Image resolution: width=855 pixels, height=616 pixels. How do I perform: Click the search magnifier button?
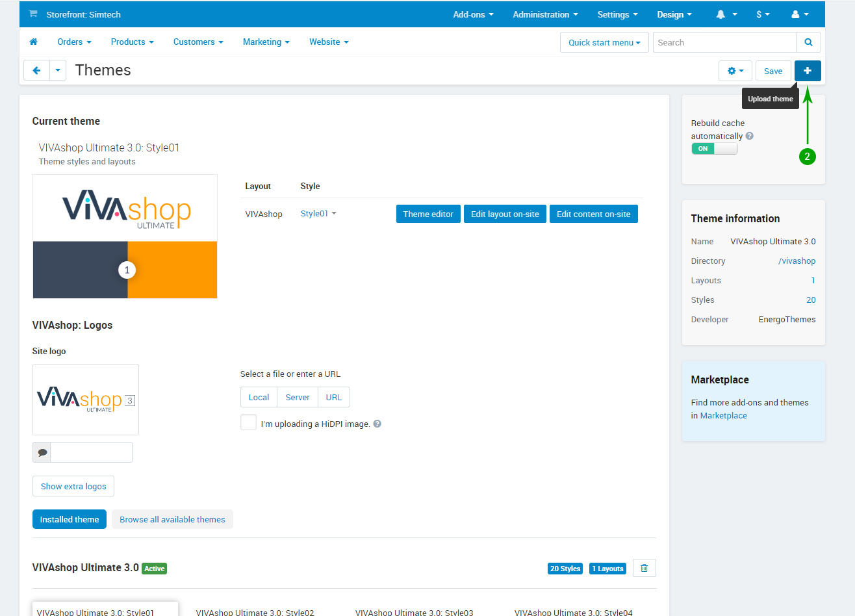point(808,42)
